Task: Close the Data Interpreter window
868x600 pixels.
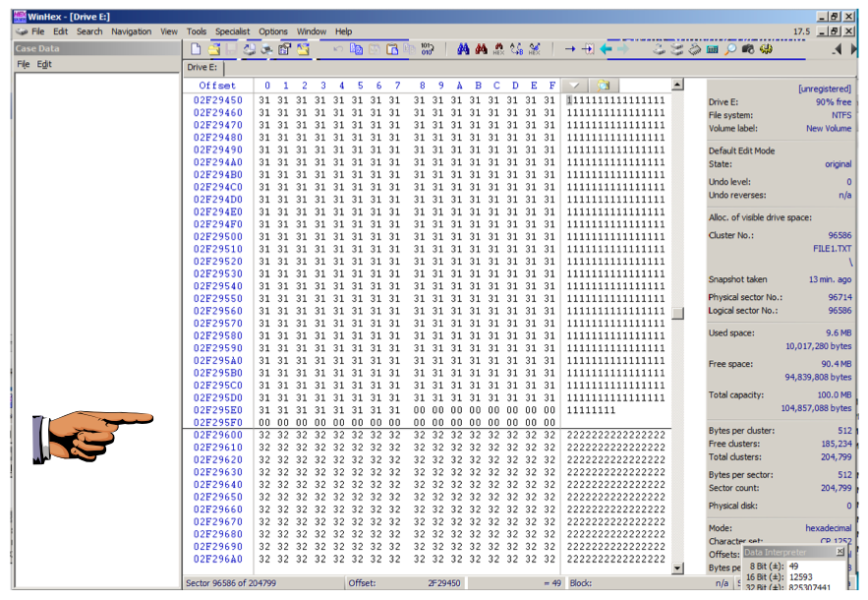Action: click(840, 553)
